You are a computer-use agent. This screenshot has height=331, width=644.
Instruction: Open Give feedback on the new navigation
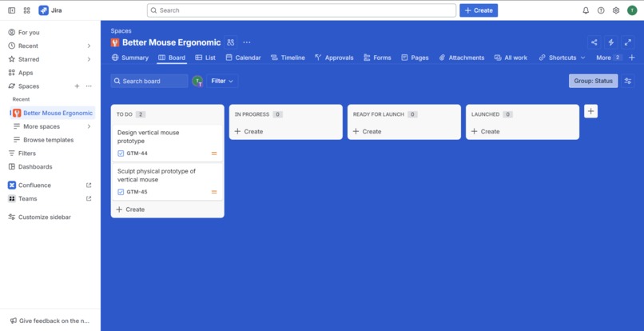[50, 321]
